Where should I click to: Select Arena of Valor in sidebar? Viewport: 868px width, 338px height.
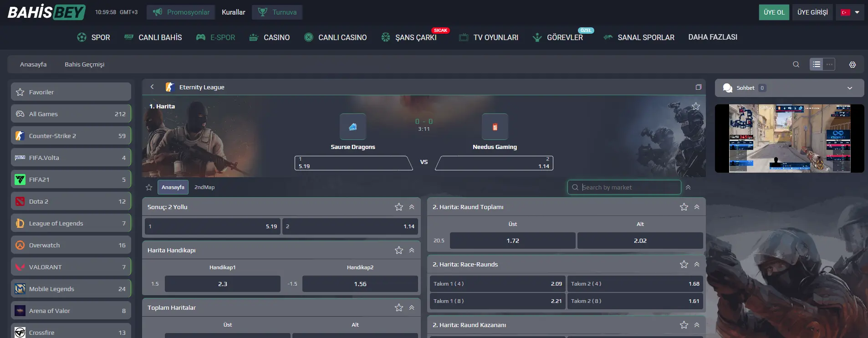point(71,310)
